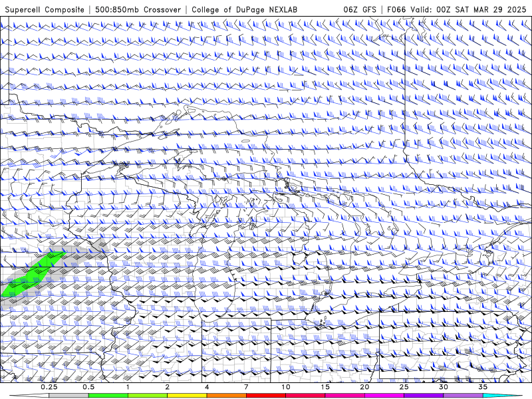Image resolution: width=532 pixels, height=399 pixels.
Task: Click the '06Z GFS' model run text
Action: pos(360,9)
